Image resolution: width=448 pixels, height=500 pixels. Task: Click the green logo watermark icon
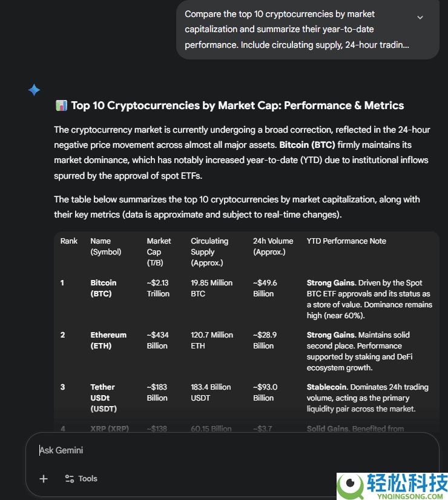[x=351, y=485]
